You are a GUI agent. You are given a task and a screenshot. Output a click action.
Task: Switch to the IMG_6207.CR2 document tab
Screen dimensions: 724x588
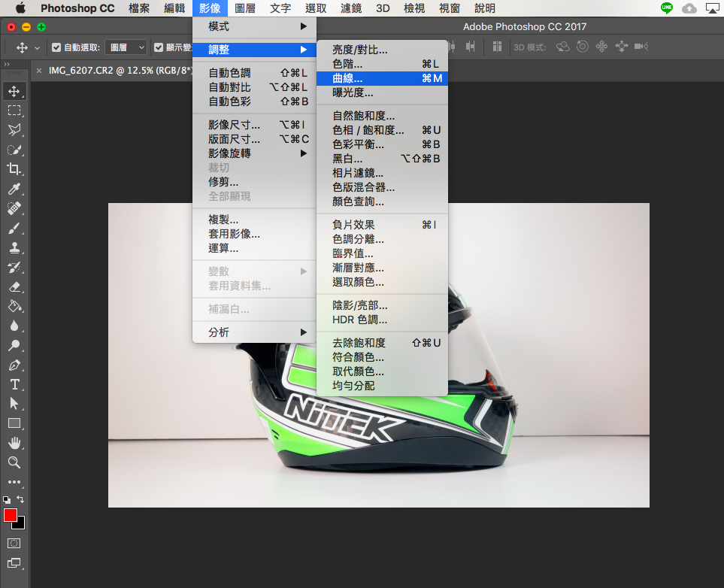coord(120,71)
